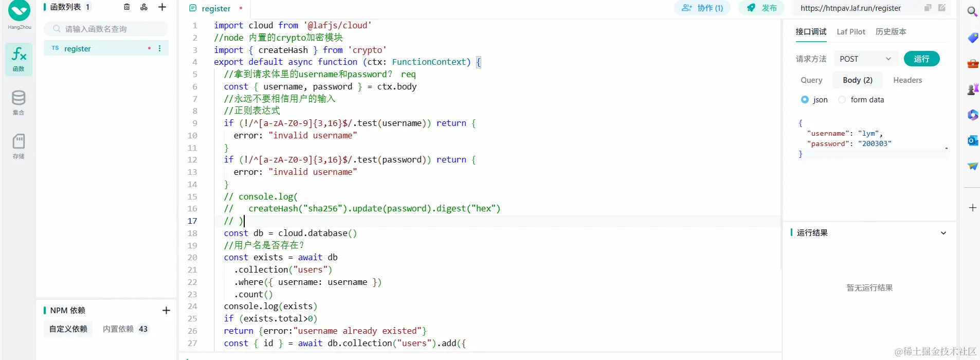The height and width of the screenshot is (360, 980).
Task: Open the function recycle bin icon
Action: pos(126,7)
